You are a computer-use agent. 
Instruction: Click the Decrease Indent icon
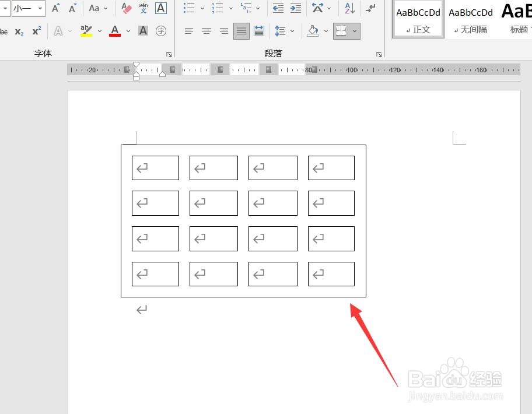click(278, 8)
